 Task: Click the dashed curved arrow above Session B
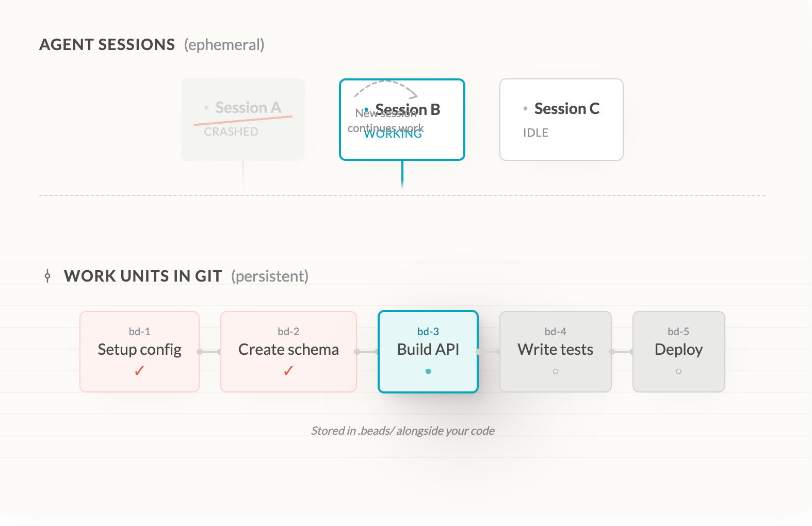(x=386, y=88)
